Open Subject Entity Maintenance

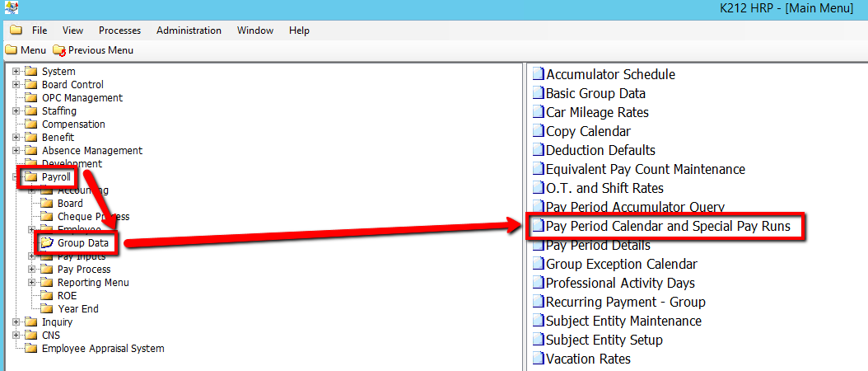pyautogui.click(x=623, y=321)
